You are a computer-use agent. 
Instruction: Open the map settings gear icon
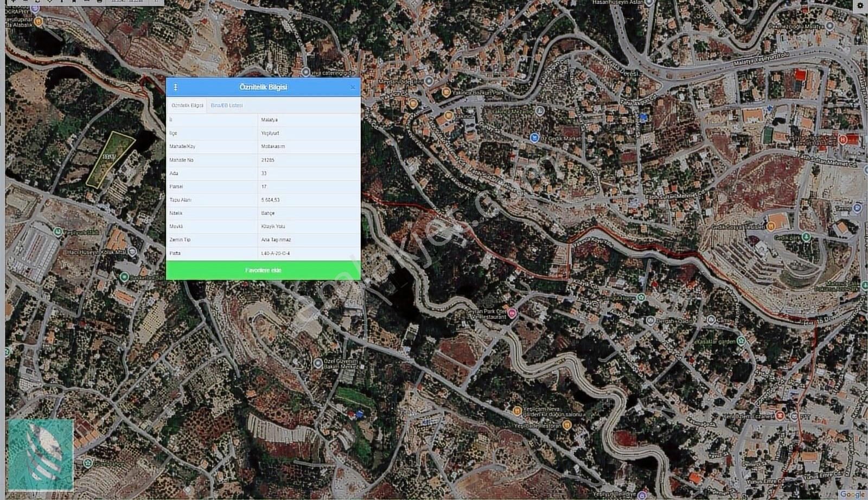tap(861, 5)
